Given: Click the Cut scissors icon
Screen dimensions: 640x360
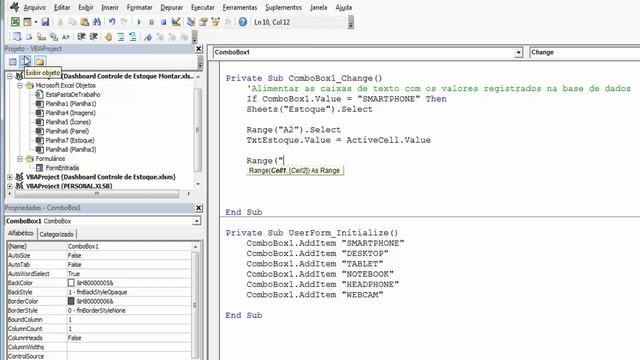Looking at the screenshot, I should [x=60, y=22].
